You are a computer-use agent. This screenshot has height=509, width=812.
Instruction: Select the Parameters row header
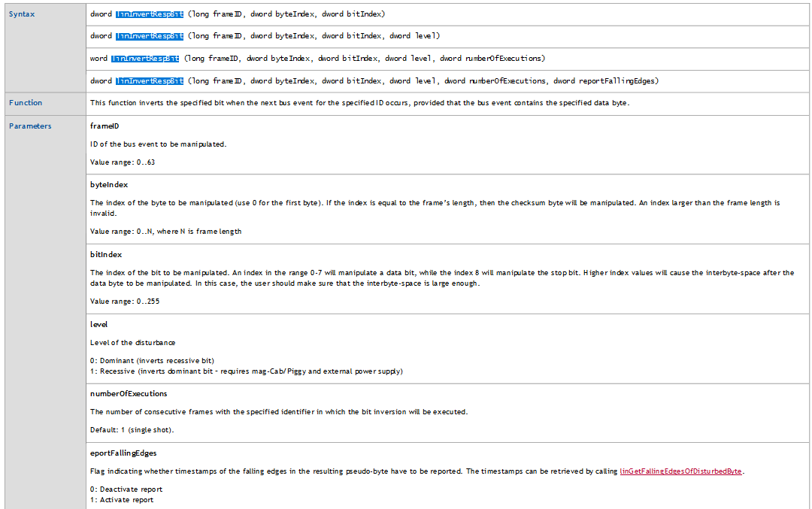[30, 126]
